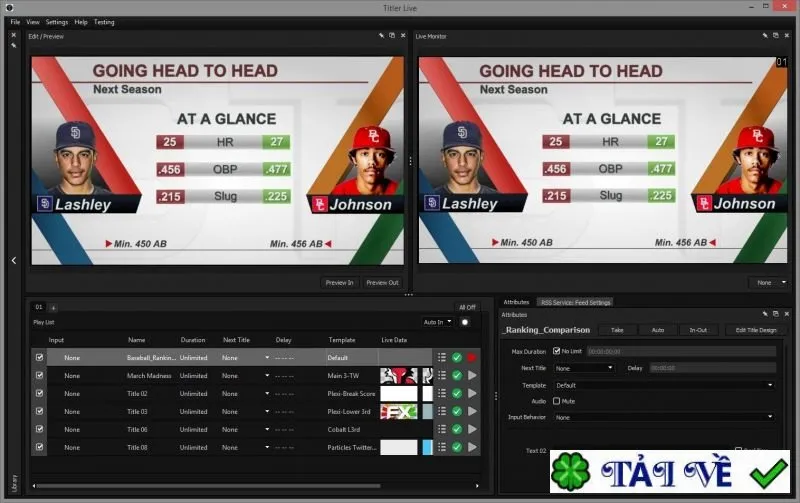The image size is (800, 503).
Task: Open the Settings menu
Action: (57, 22)
